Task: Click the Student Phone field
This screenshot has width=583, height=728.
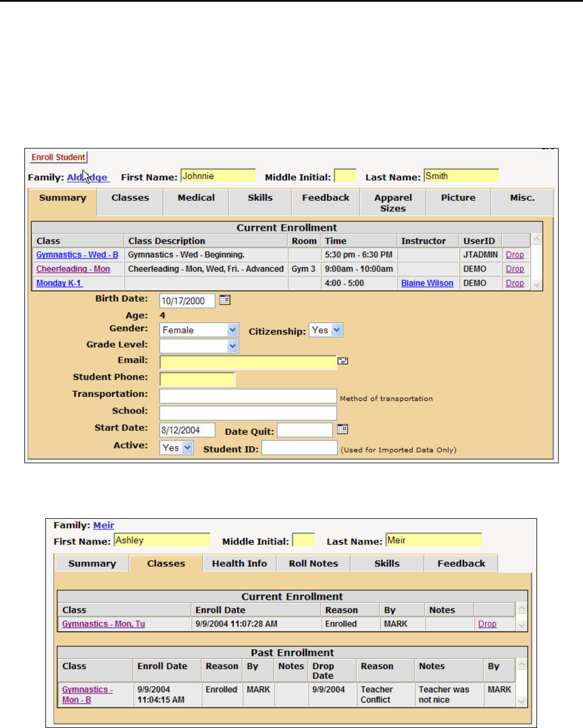Action: (197, 379)
